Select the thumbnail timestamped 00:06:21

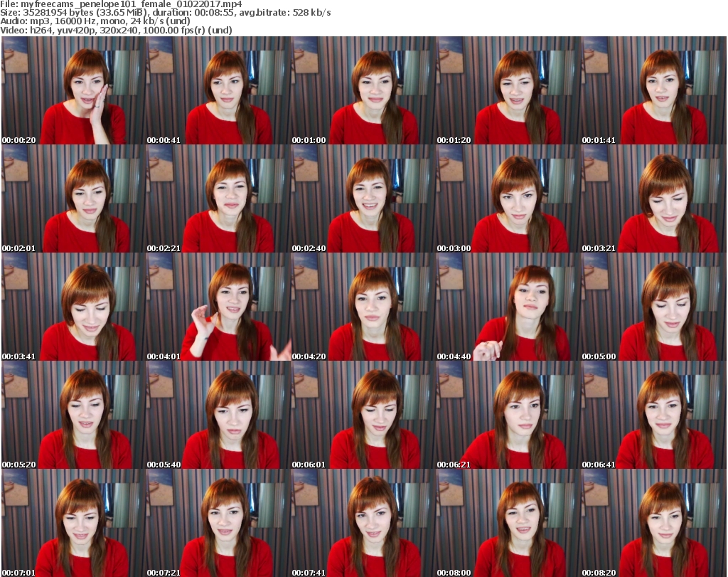508,415
